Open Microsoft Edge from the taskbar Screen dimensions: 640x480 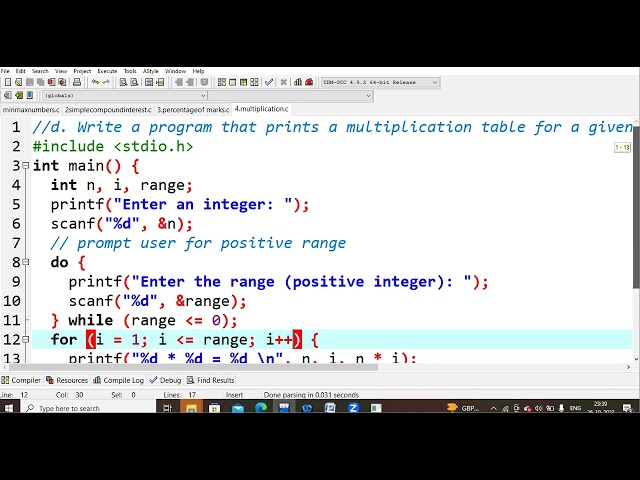pos(261,408)
